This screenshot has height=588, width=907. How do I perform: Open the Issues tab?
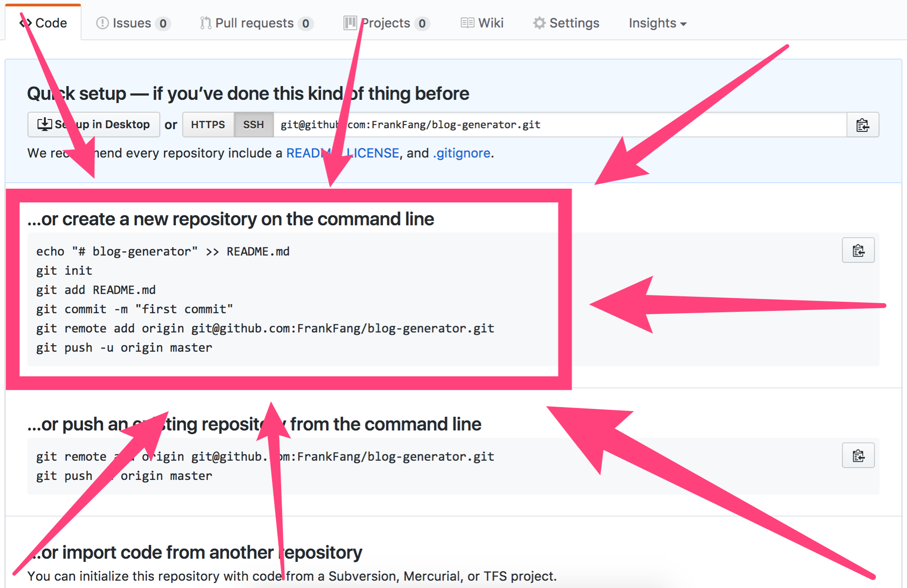pyautogui.click(x=132, y=23)
